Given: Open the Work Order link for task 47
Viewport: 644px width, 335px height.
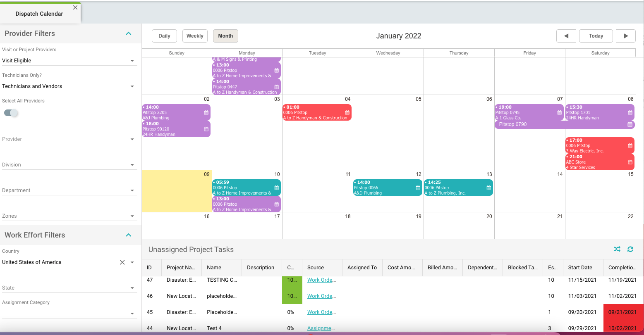Looking at the screenshot, I should point(321,280).
